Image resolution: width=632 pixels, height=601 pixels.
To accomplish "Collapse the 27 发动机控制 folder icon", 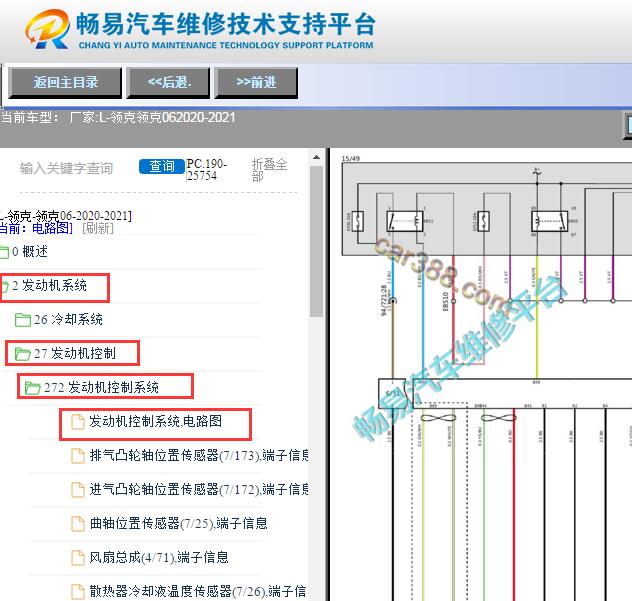I will point(23,354).
